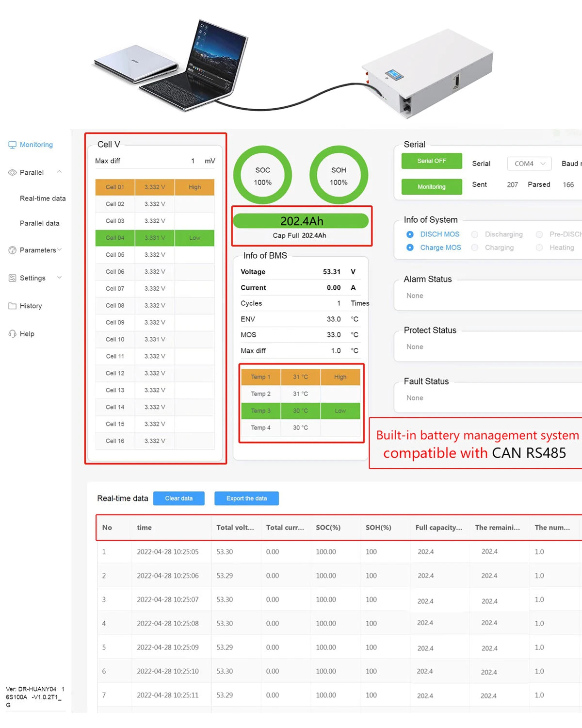582x728 pixels.
Task: Click the SOC 100% ring gauge
Action: (x=262, y=175)
